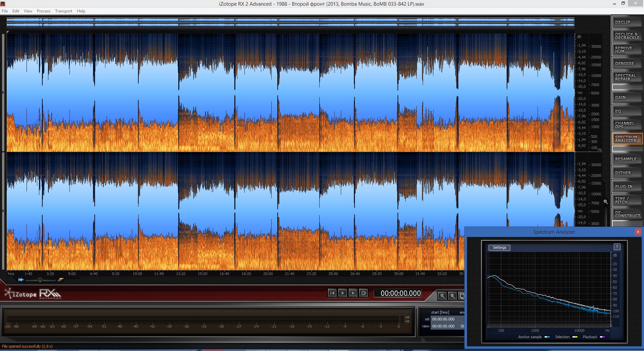Click the 20:00 mark on the time ruler
This screenshot has height=351, width=644.
268,274
